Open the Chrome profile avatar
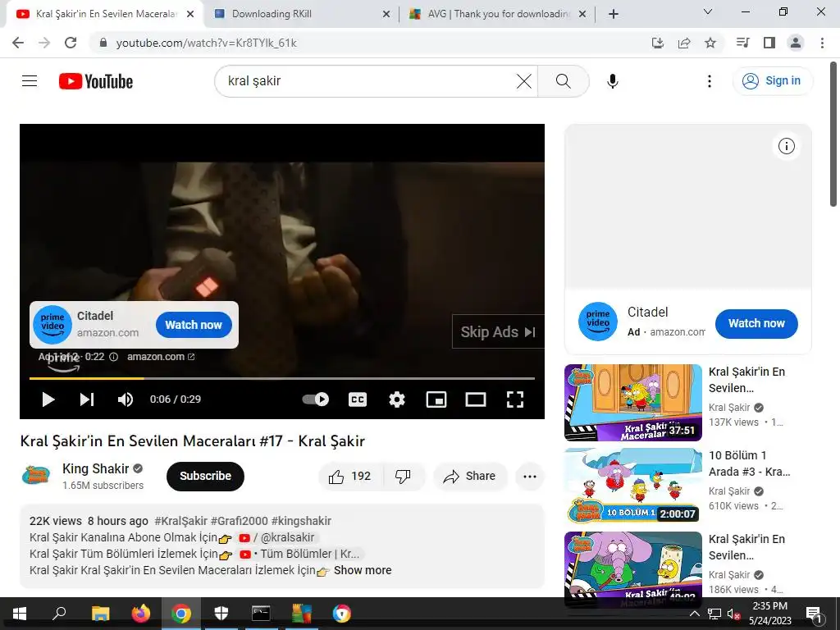The width and height of the screenshot is (840, 630). (x=796, y=43)
